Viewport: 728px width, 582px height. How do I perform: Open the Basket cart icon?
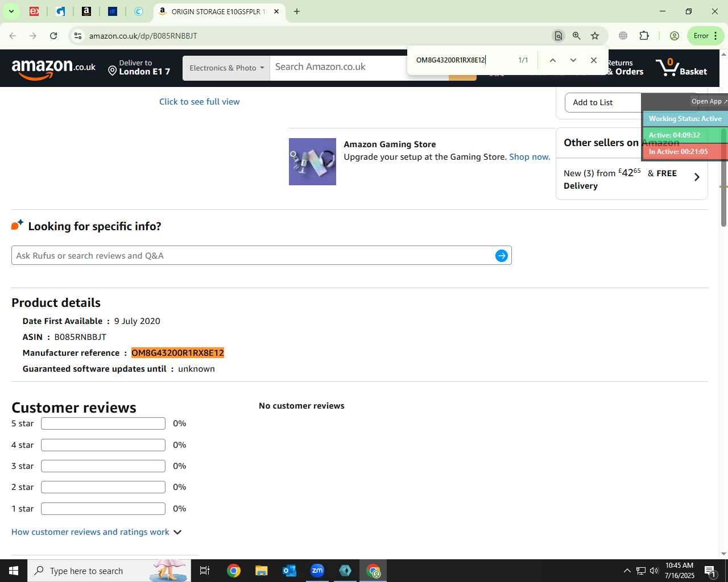tap(681, 68)
